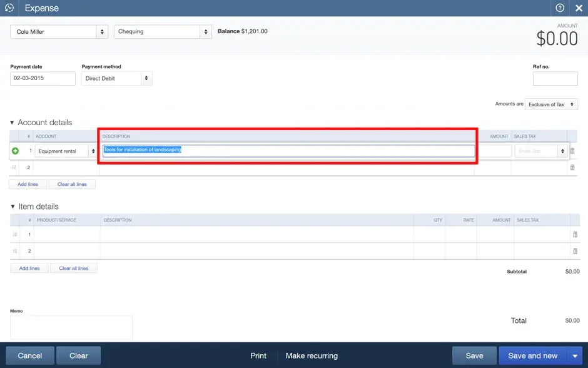Grab the drag handle on item line 2
This screenshot has height=368, width=588.
pos(15,251)
